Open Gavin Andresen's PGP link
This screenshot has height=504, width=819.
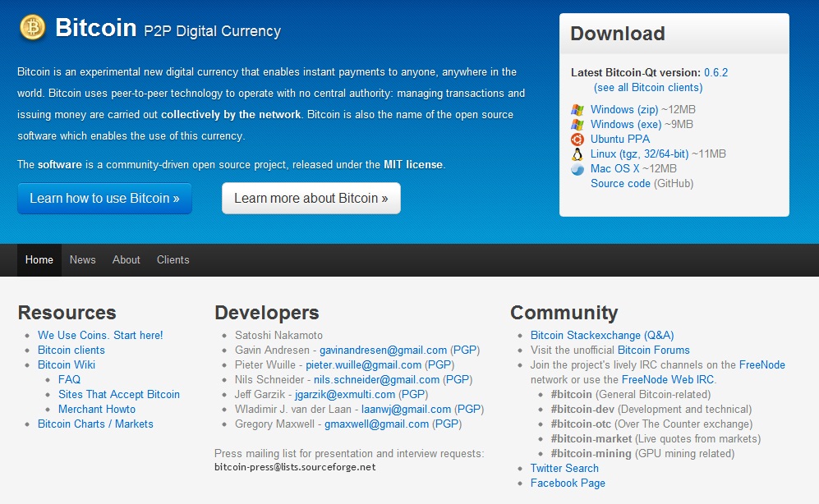464,350
